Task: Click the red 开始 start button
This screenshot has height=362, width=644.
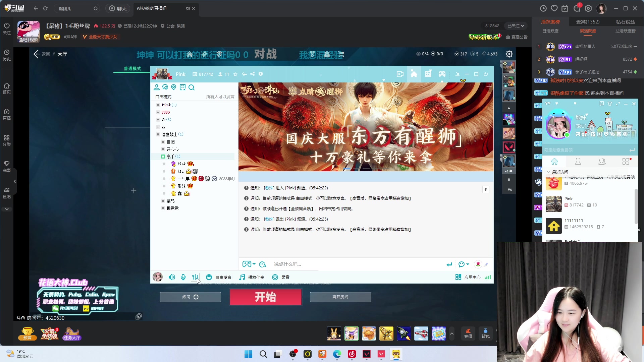Action: point(265,297)
